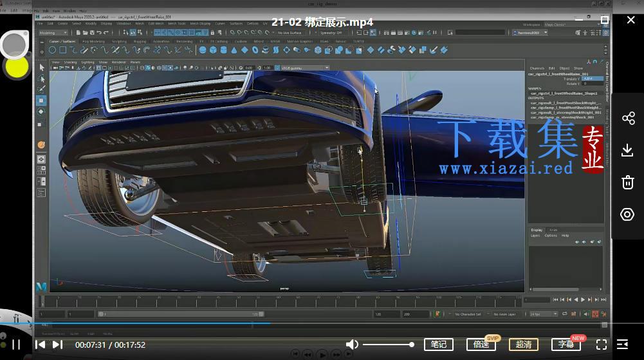Skip to the next video
Screen dimensions: 644x360
click(58, 345)
